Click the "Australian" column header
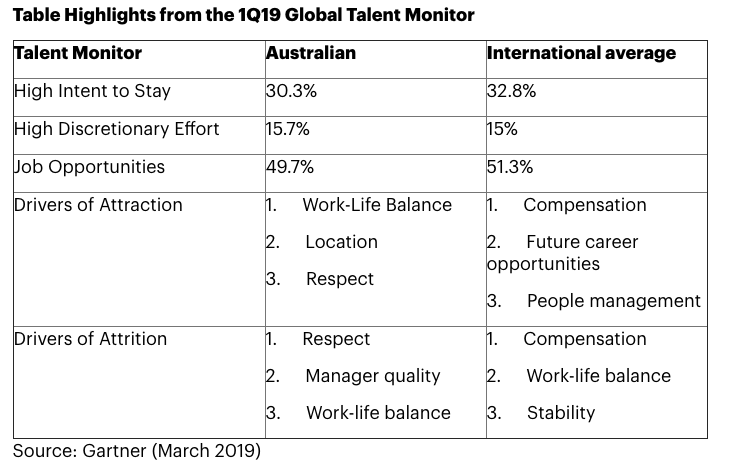The image size is (743, 466). click(x=311, y=53)
